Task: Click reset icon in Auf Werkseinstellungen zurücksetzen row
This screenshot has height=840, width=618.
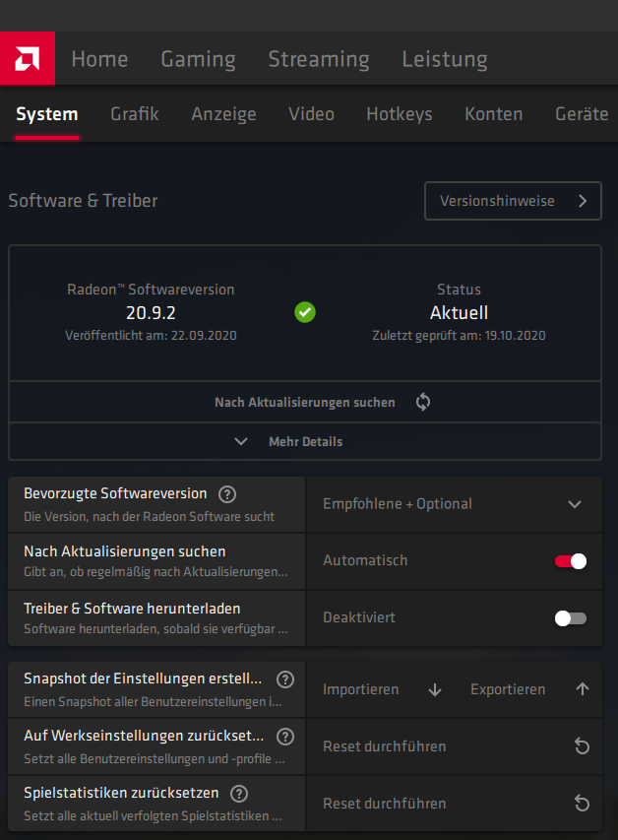Action: point(582,746)
